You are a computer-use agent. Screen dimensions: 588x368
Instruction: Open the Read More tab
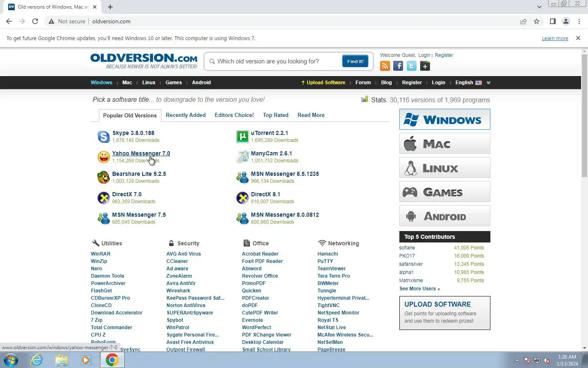311,115
